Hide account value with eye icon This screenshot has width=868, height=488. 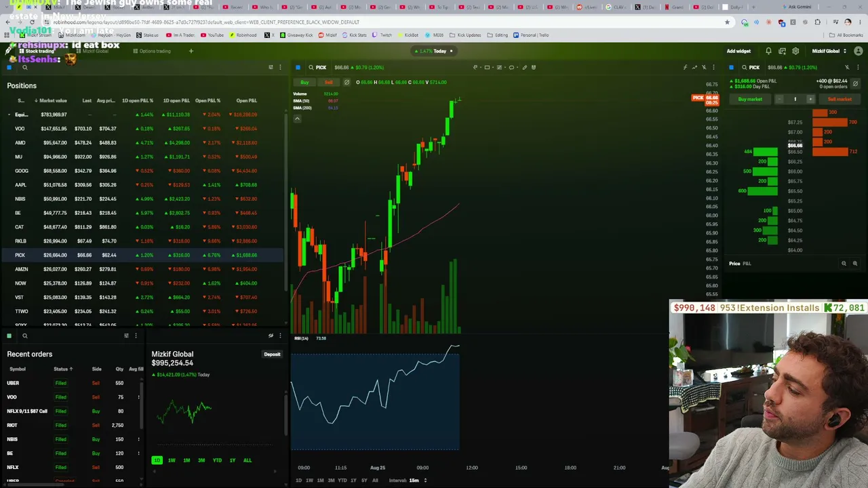click(271, 335)
